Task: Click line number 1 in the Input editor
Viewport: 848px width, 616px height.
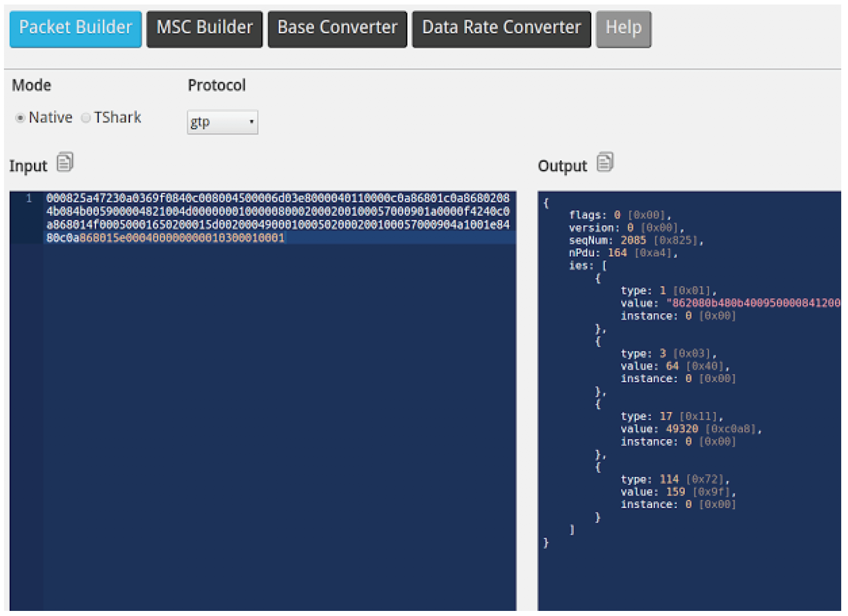Action: pyautogui.click(x=28, y=199)
